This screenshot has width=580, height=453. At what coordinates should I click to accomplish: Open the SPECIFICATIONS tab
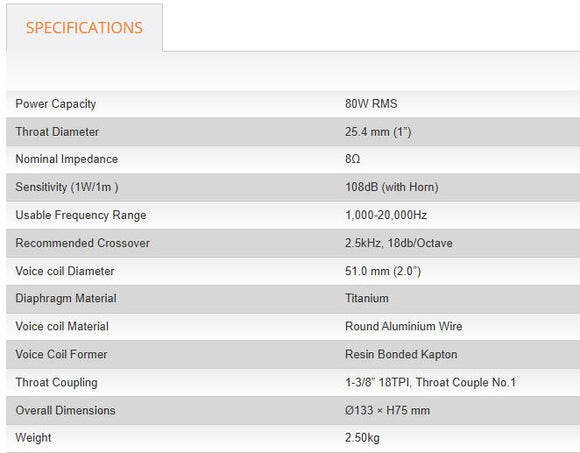[x=84, y=28]
